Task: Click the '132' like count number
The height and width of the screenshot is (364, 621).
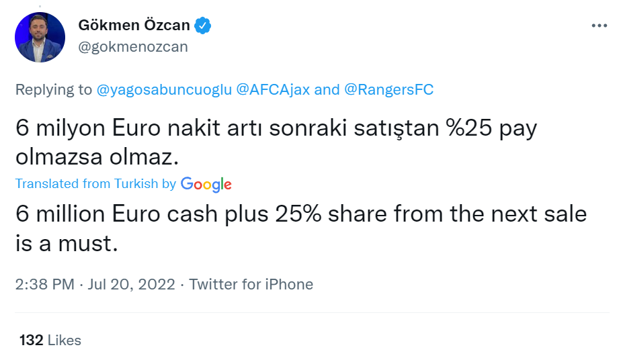Action: pyautogui.click(x=32, y=340)
